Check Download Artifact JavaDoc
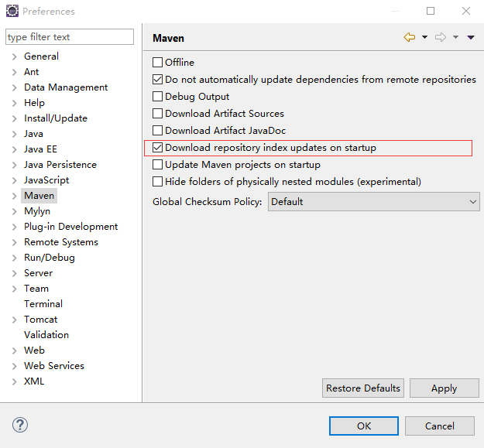 click(157, 131)
